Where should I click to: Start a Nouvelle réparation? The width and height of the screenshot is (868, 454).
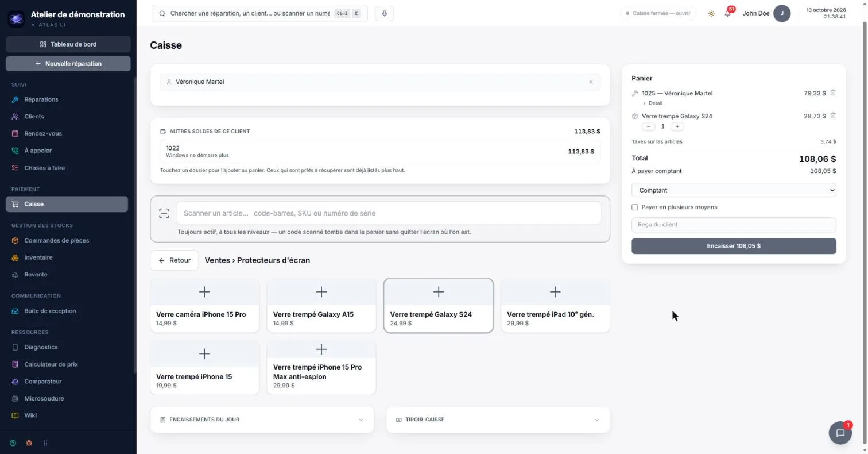coord(68,64)
